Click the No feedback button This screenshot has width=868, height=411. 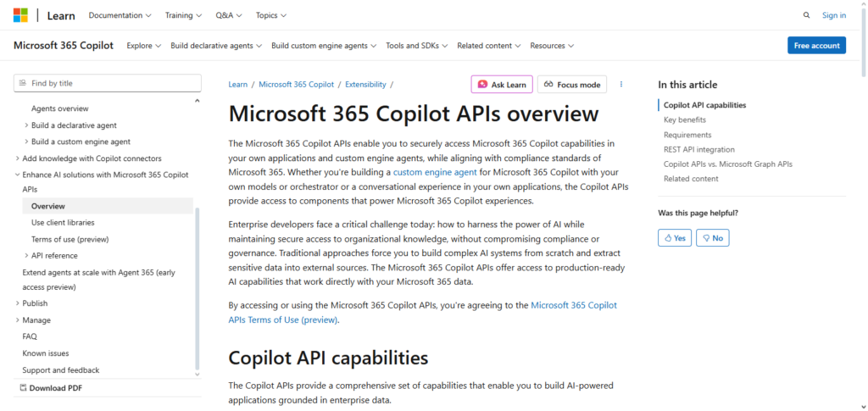[712, 238]
